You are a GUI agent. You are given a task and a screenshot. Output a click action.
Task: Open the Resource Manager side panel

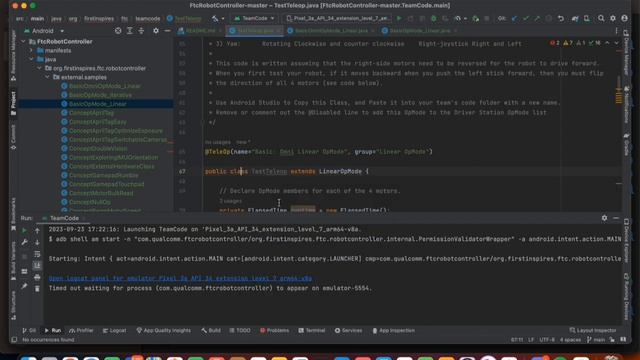[13, 55]
